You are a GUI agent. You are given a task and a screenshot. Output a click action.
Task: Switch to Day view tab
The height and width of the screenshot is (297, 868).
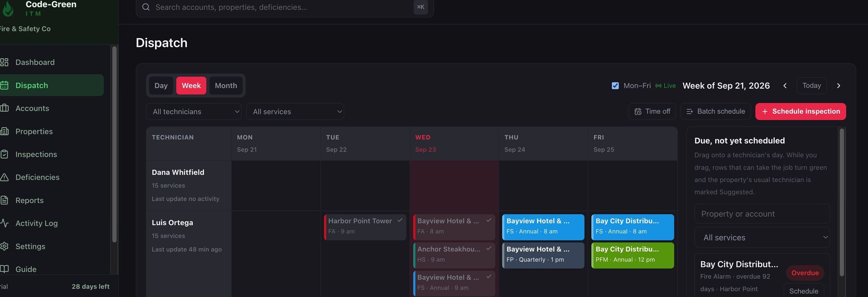pyautogui.click(x=161, y=86)
